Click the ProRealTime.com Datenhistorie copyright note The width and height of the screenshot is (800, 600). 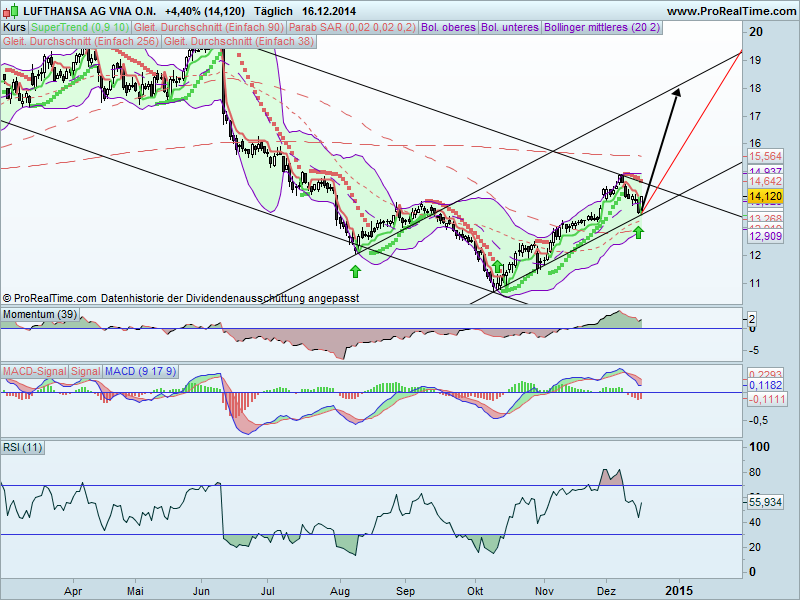181,298
